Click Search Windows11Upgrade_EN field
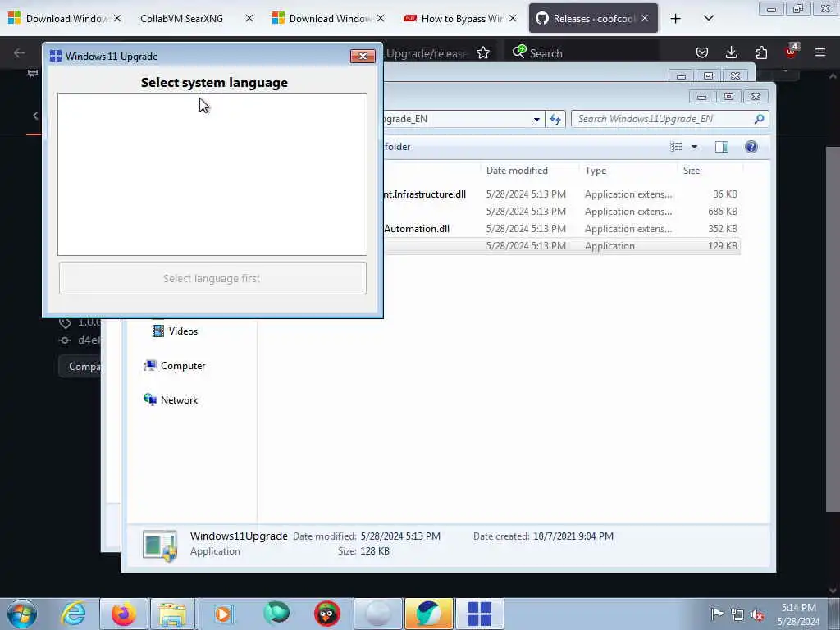The image size is (840, 630). 669,119
